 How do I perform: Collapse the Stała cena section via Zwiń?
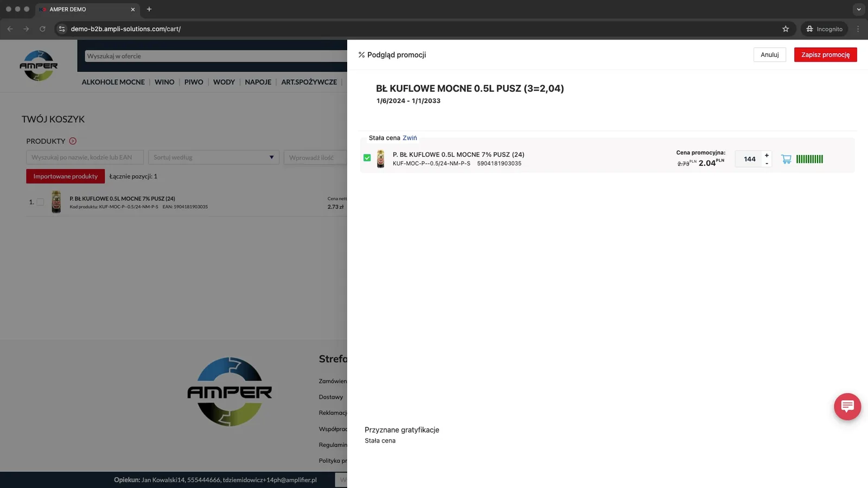[410, 138]
